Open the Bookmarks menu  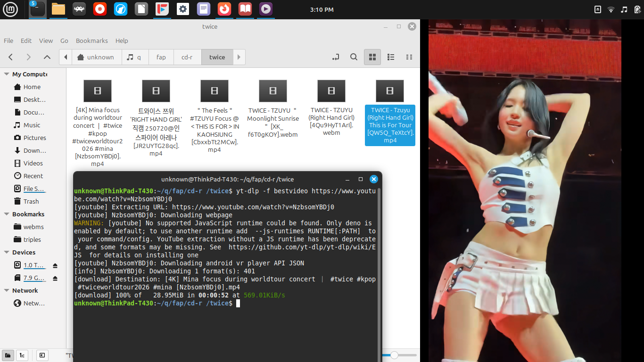[92, 41]
